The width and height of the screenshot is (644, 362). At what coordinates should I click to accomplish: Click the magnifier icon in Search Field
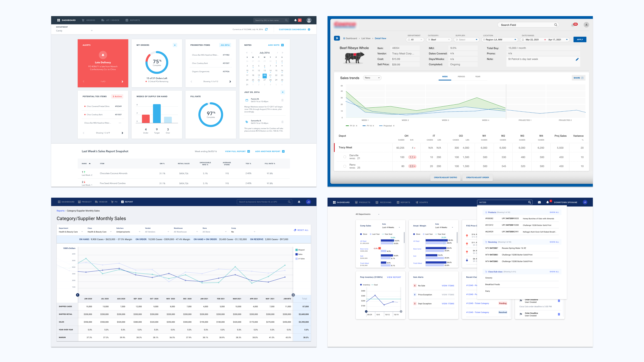click(555, 25)
